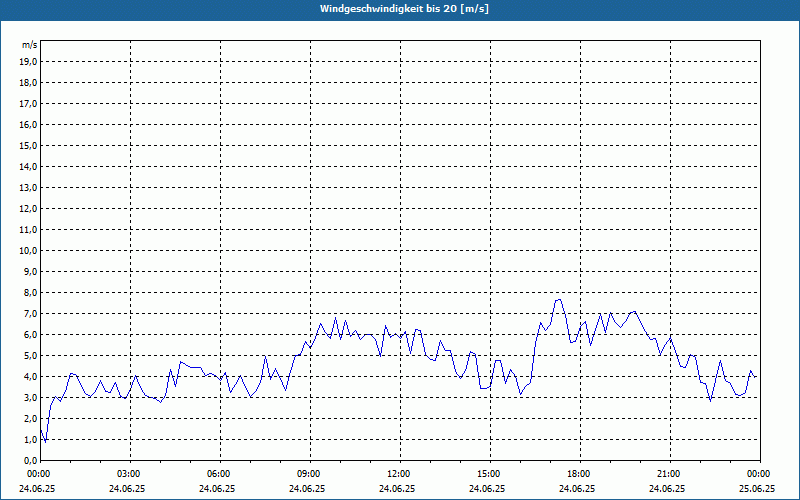
Task: Select the 14,0 y-axis value
Action: point(28,166)
